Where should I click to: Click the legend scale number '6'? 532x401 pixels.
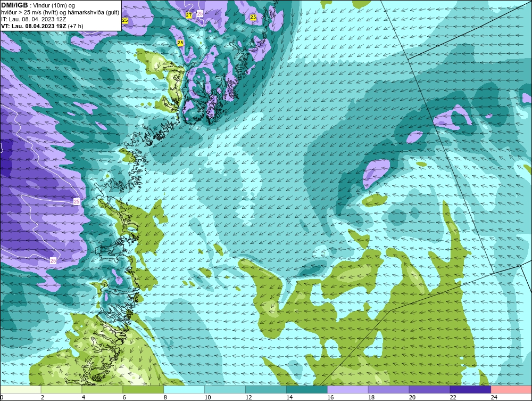pyautogui.click(x=124, y=397)
